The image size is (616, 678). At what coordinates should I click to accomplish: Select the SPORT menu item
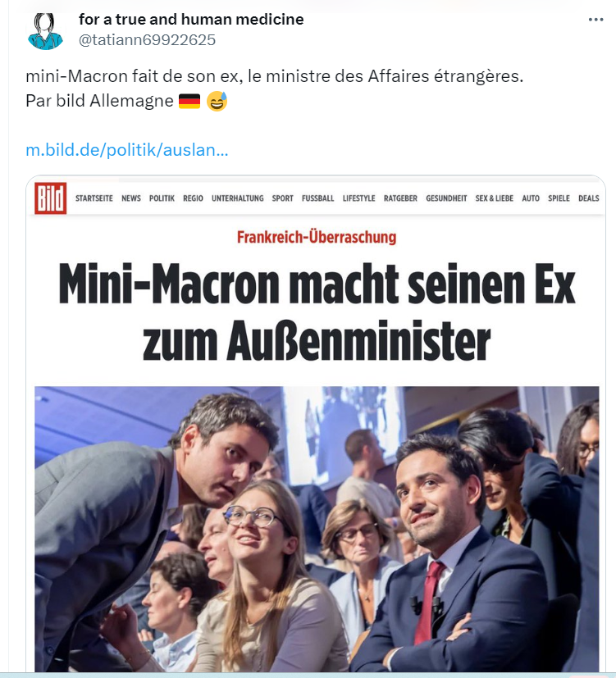coord(282,198)
